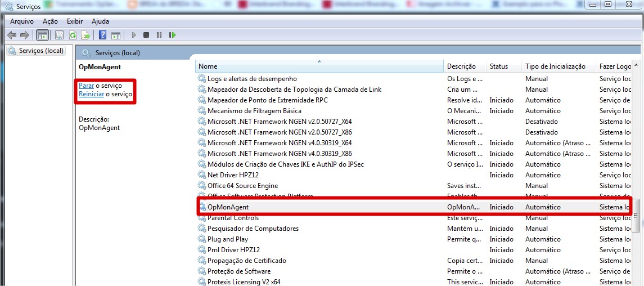Viewport: 644px width, 286px height.
Task: Open the blue Help question-mark icon
Action: [x=102, y=35]
